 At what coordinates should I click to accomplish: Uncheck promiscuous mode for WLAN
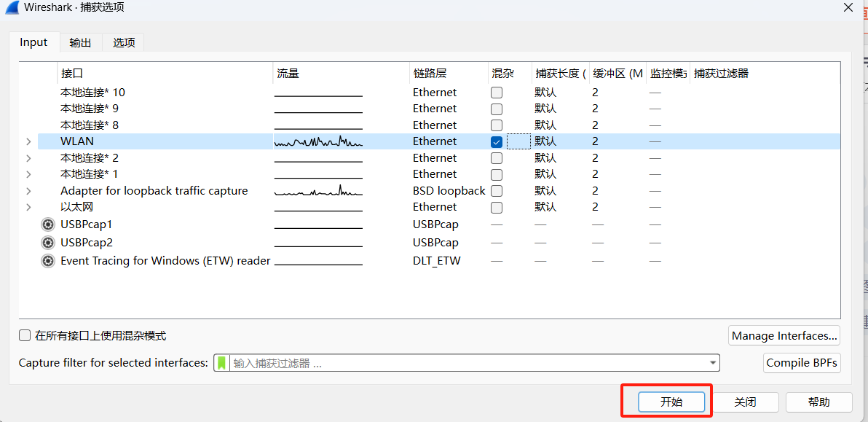tap(497, 142)
